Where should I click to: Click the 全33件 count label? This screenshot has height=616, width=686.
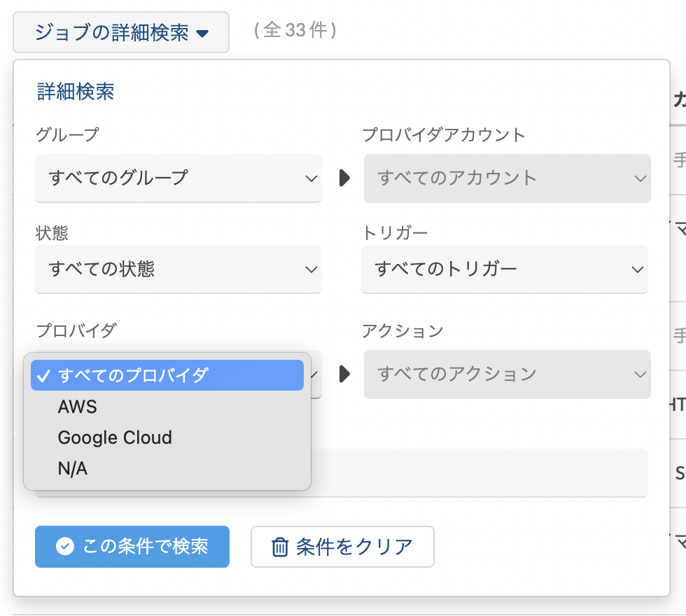point(295,31)
